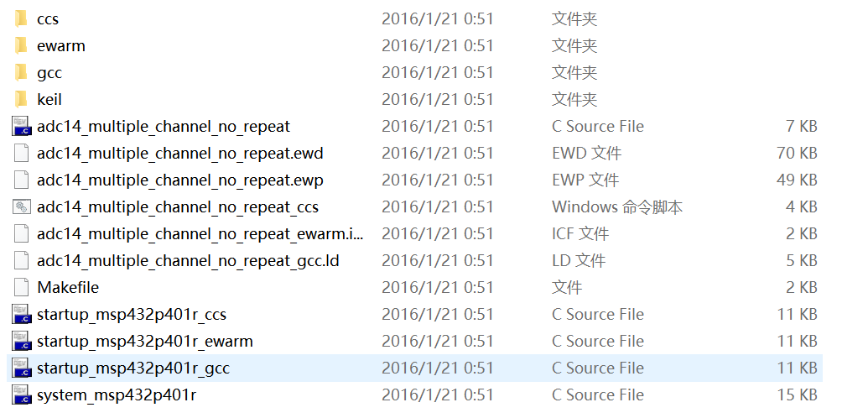
Task: Click the keil folder name
Action: click(x=49, y=99)
